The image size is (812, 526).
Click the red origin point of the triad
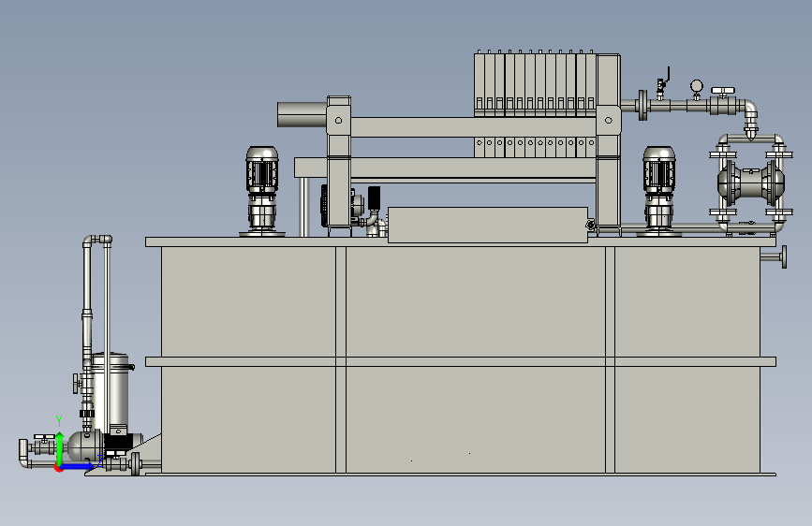pos(58,468)
